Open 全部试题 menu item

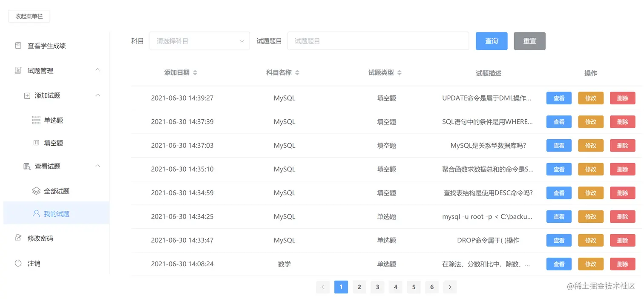coord(56,191)
